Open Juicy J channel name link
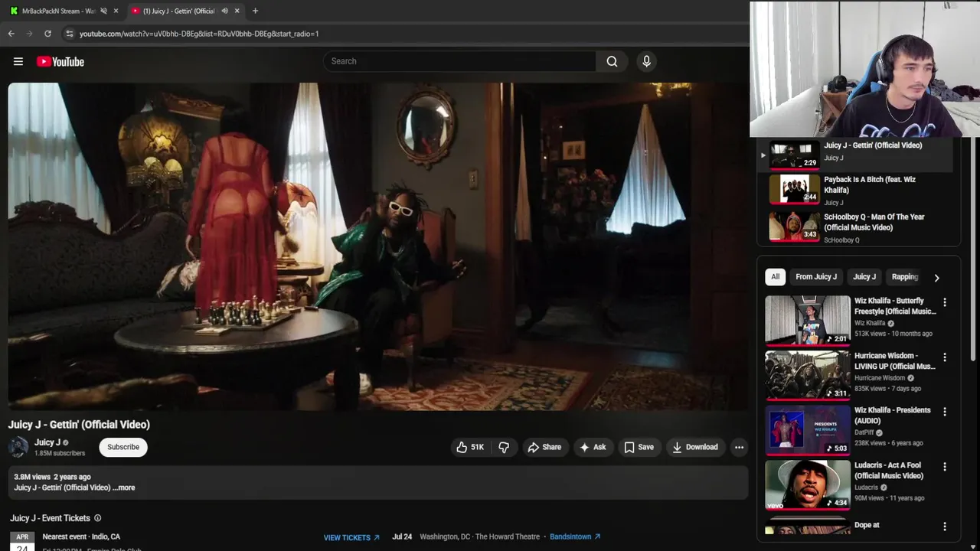Image resolution: width=980 pixels, height=551 pixels. [x=47, y=442]
